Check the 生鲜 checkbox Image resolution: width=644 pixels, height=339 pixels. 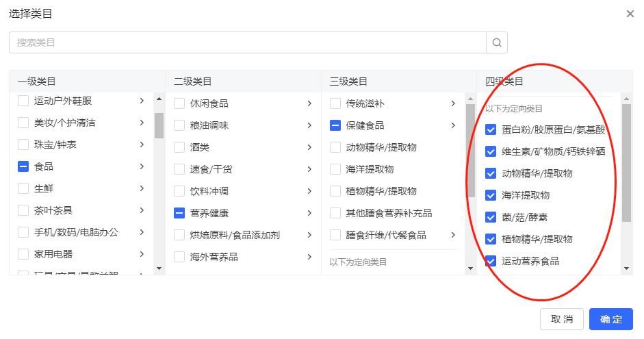tap(23, 188)
